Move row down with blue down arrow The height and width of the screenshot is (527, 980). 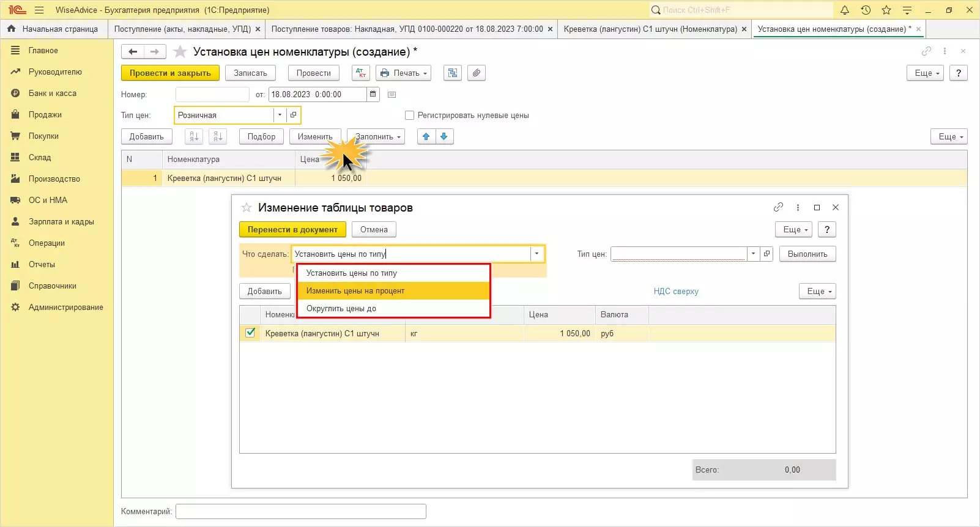point(444,136)
